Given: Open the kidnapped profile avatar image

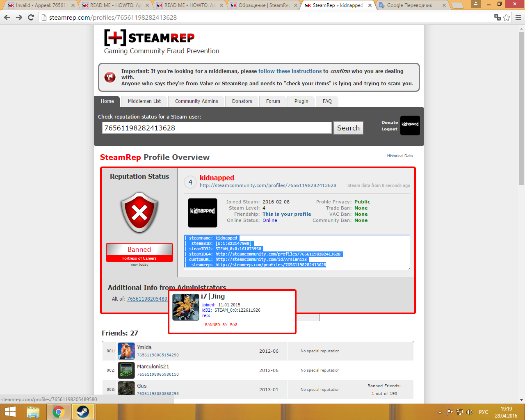Looking at the screenshot, I should click(x=203, y=213).
